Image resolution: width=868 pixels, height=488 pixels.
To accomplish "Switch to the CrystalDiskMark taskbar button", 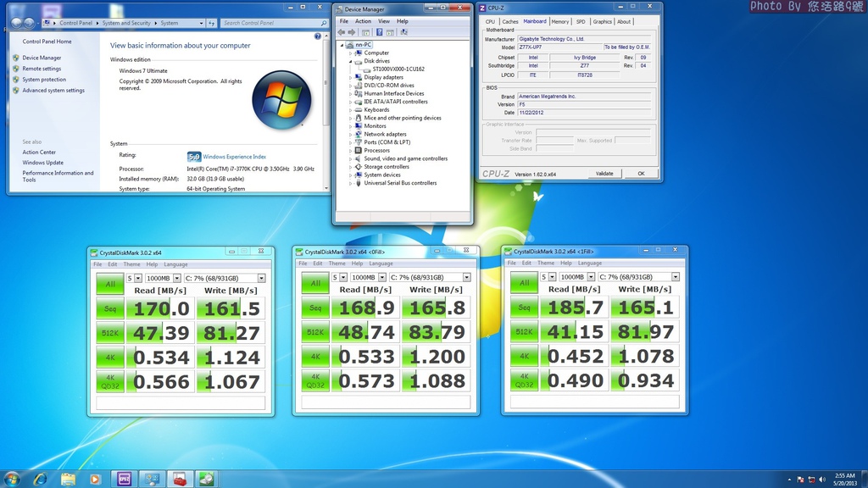I will pos(207,480).
